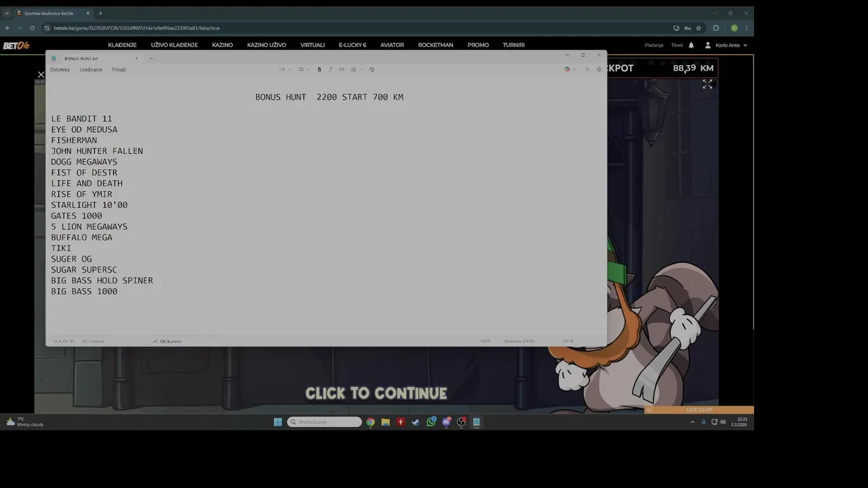
Task: Insert a link using Notepad toolbar
Action: 342,69
